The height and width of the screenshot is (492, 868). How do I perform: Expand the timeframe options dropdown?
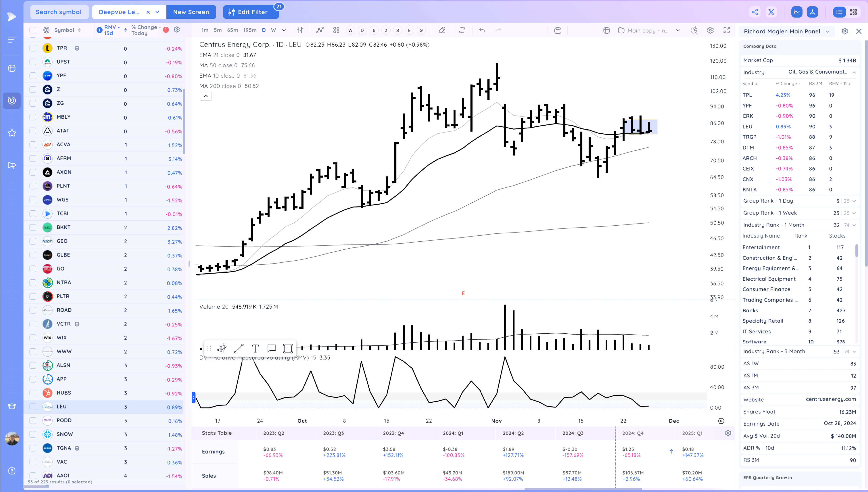(284, 30)
